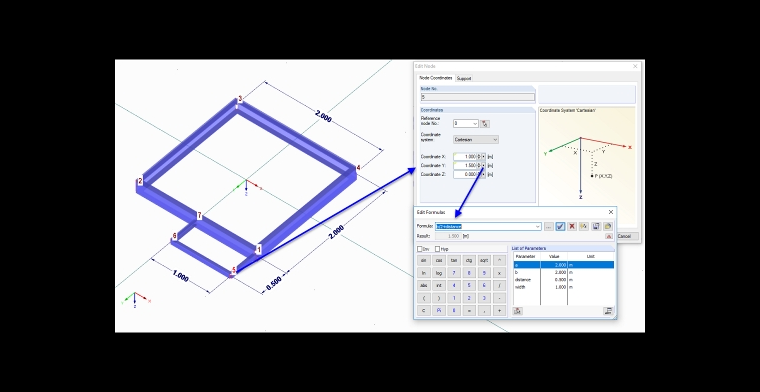Click the digit 5 calculator button
The height and width of the screenshot is (392, 760).
[x=469, y=286]
